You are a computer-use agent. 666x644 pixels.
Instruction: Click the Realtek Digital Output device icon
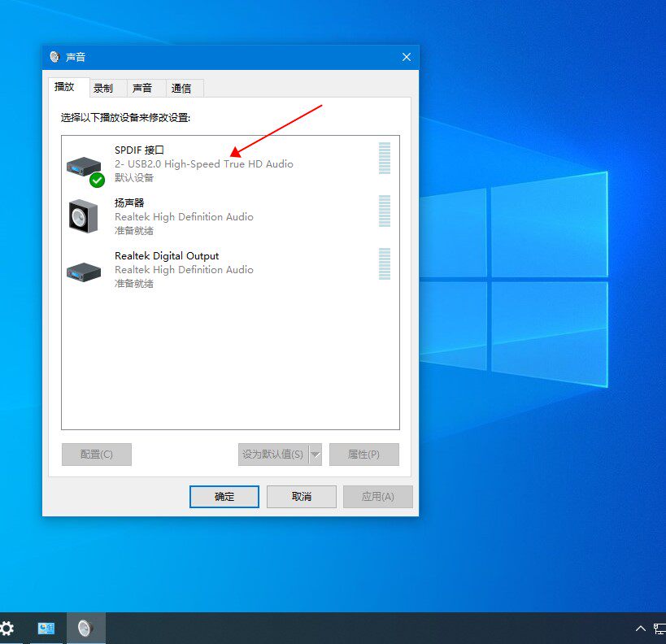[84, 272]
